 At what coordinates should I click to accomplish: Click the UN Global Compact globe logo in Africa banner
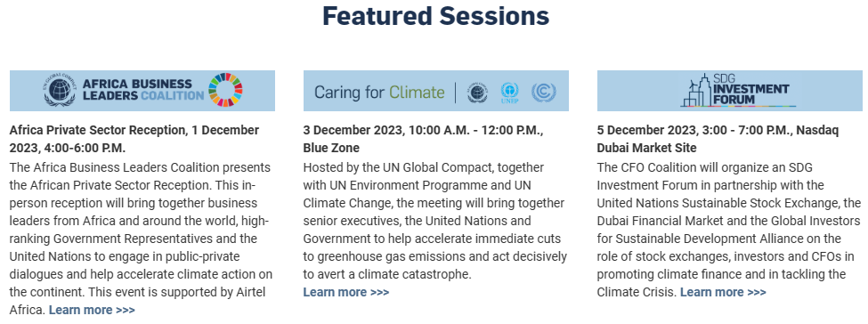point(59,91)
